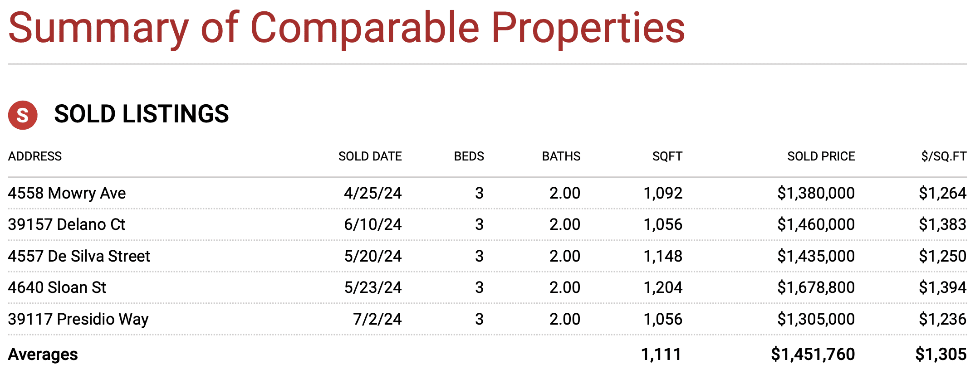Click the BEDS column header
The image size is (980, 389).
pos(469,156)
